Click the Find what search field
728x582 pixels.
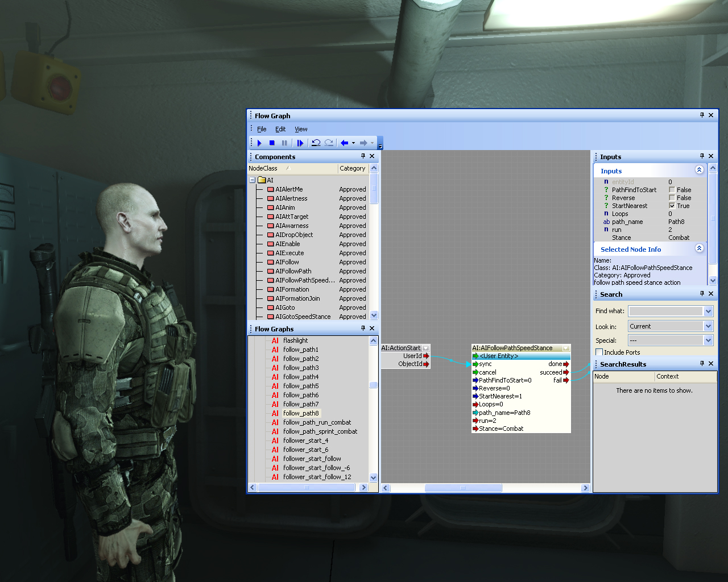(665, 311)
